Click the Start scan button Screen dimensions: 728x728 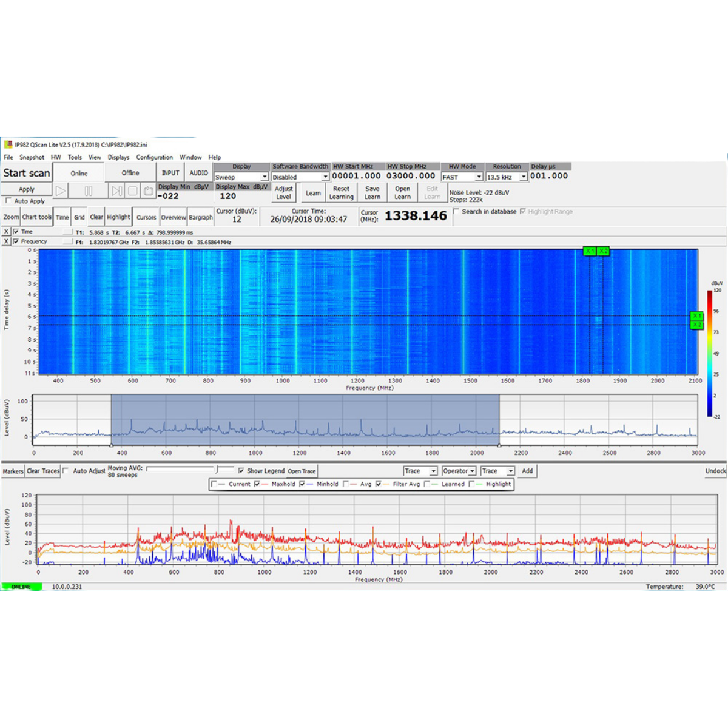tap(27, 173)
